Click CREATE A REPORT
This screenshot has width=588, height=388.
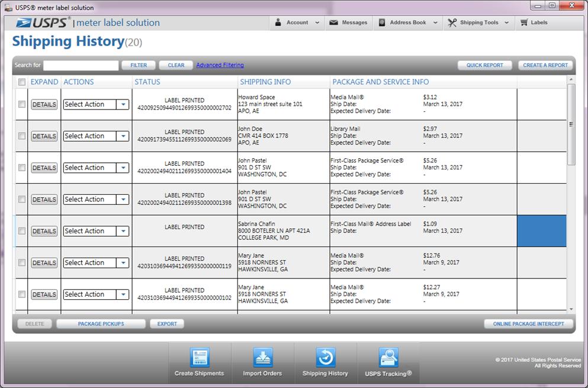[545, 65]
